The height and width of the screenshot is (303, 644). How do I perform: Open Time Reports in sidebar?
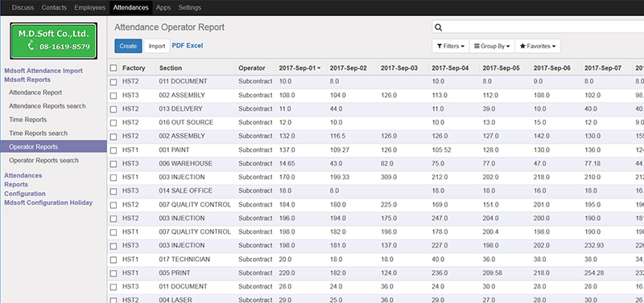(28, 119)
